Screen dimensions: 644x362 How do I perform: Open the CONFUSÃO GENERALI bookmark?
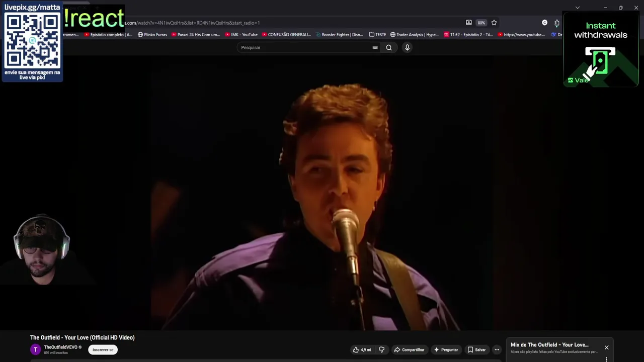pyautogui.click(x=286, y=35)
